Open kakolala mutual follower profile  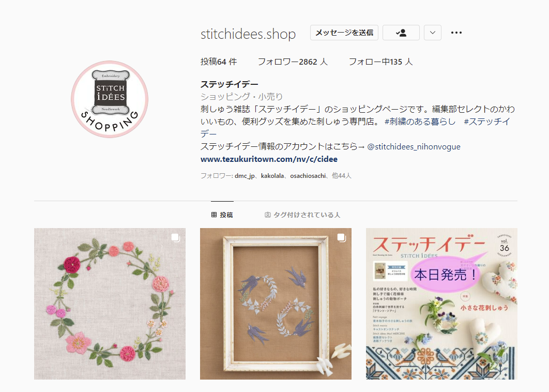click(x=272, y=176)
